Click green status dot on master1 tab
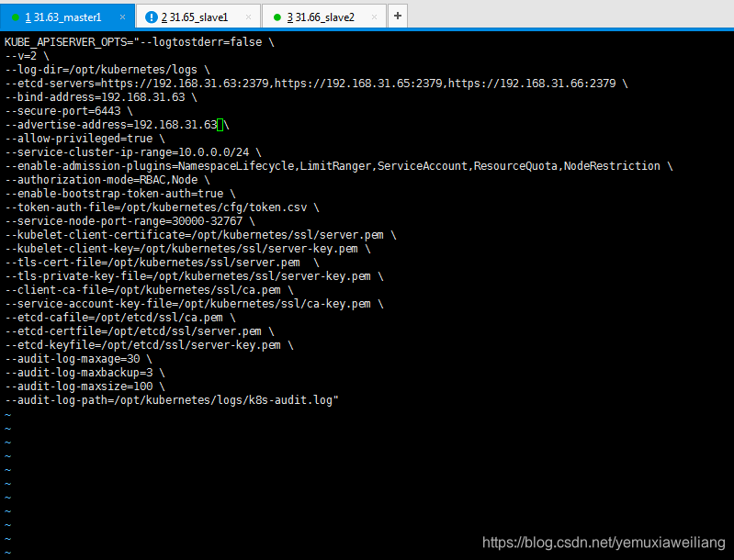The image size is (734, 560). click(16, 17)
